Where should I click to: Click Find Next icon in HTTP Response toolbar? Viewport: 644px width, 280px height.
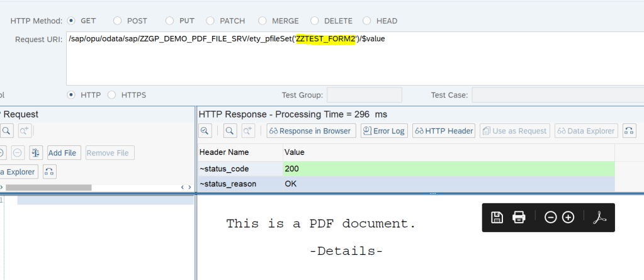point(248,131)
